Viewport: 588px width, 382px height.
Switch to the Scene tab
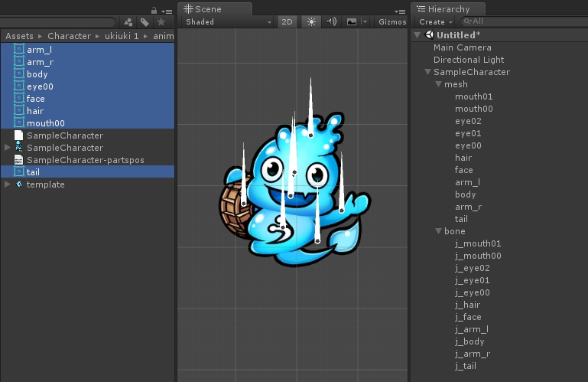point(215,9)
